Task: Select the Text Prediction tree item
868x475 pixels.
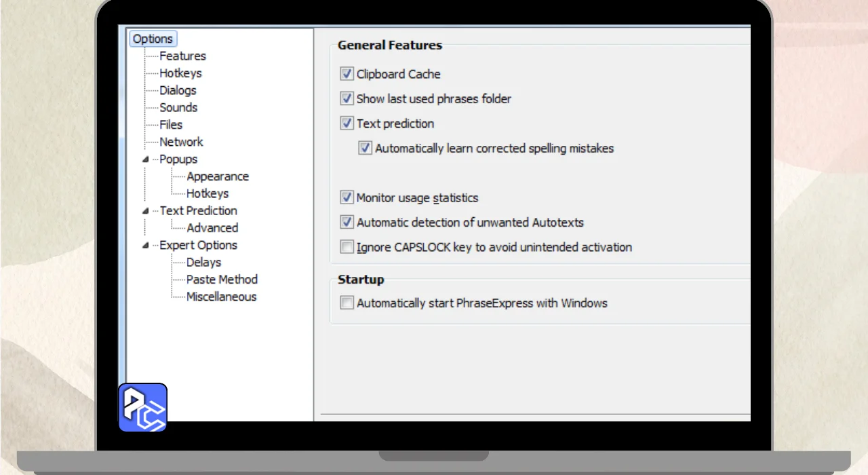Action: (x=198, y=210)
